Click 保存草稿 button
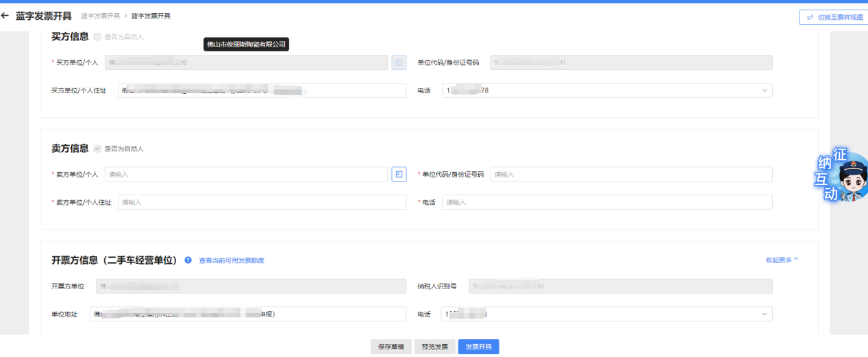 pos(391,347)
